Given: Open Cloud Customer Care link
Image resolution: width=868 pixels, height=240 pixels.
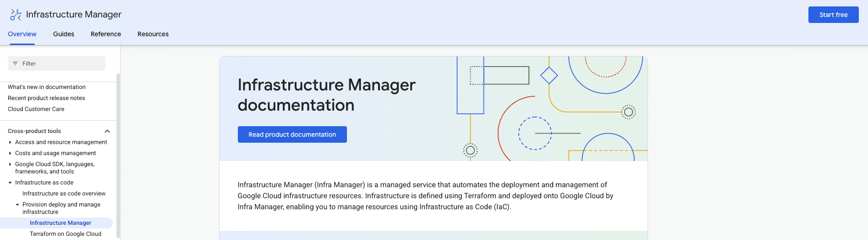Looking at the screenshot, I should (x=36, y=109).
